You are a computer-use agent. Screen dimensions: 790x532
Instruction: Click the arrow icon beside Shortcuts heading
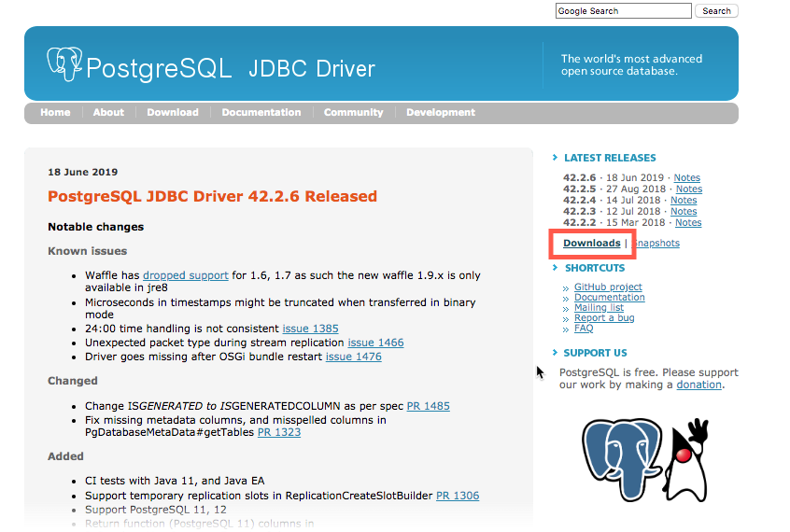[556, 269]
